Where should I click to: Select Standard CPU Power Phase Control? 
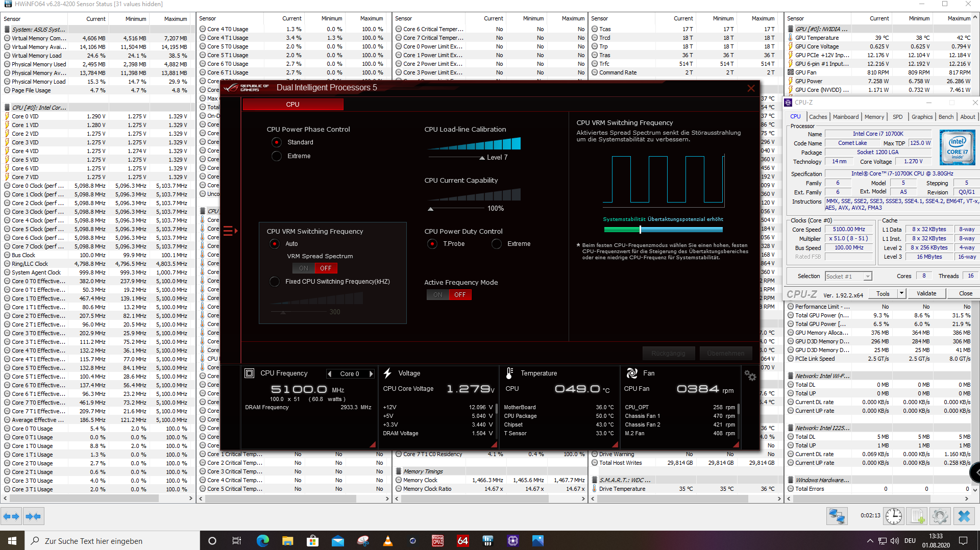coord(276,142)
